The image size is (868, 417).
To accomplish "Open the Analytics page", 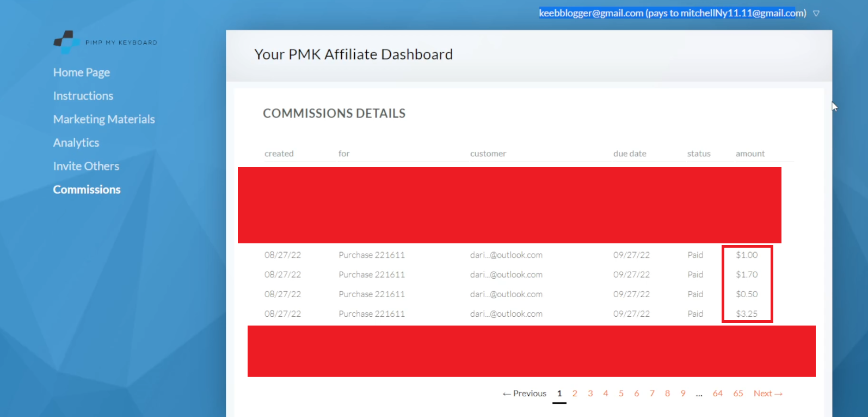I will (76, 143).
